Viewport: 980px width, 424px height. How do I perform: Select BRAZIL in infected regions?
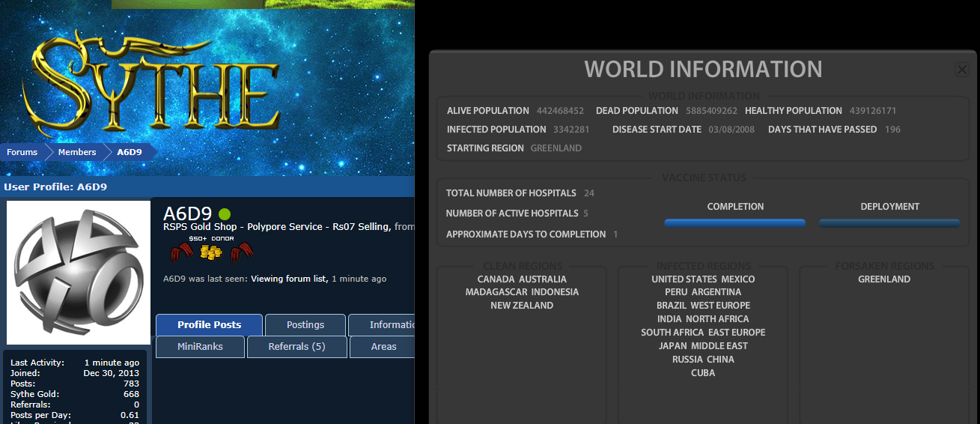pos(671,306)
